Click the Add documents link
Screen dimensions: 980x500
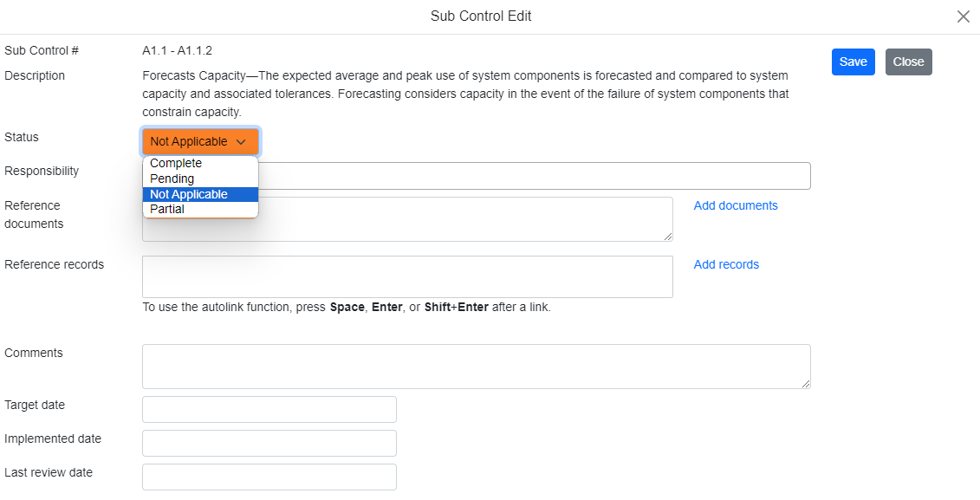point(736,205)
